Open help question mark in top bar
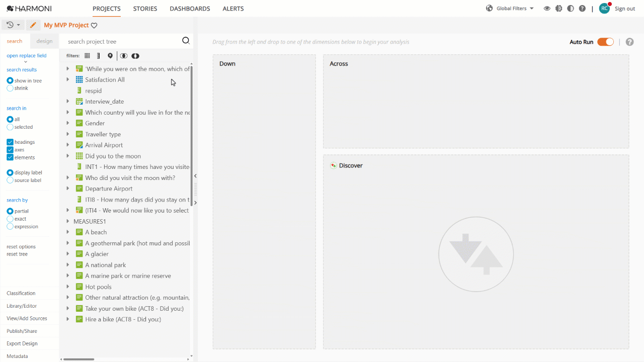 (582, 9)
